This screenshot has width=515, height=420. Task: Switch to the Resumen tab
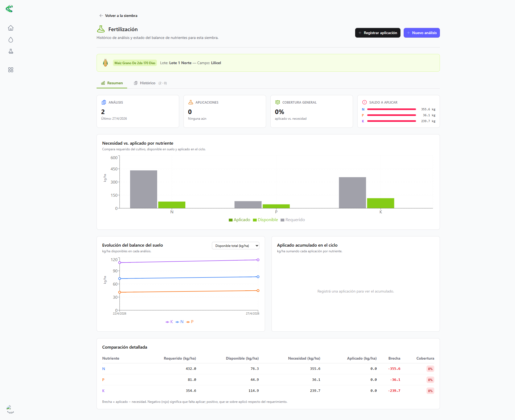(x=112, y=83)
